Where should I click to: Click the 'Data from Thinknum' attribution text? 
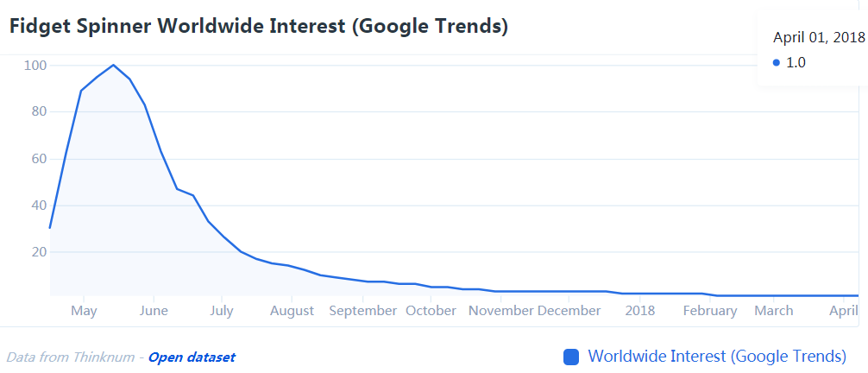point(72,357)
